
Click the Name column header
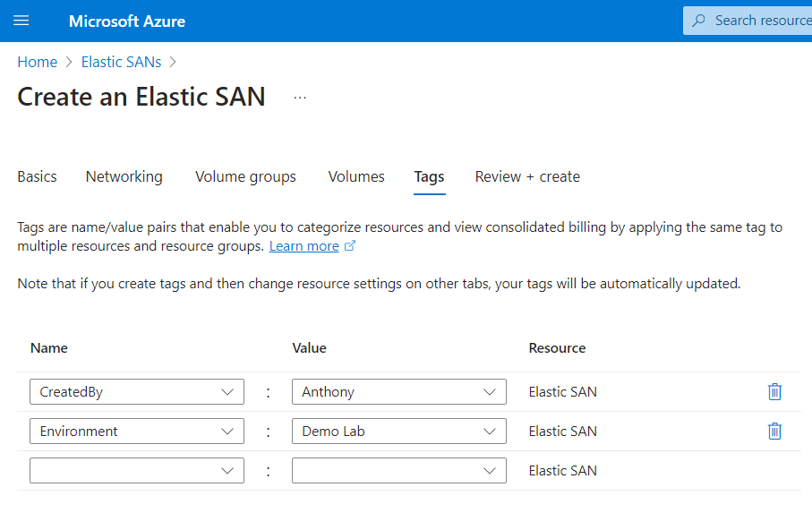pos(48,348)
